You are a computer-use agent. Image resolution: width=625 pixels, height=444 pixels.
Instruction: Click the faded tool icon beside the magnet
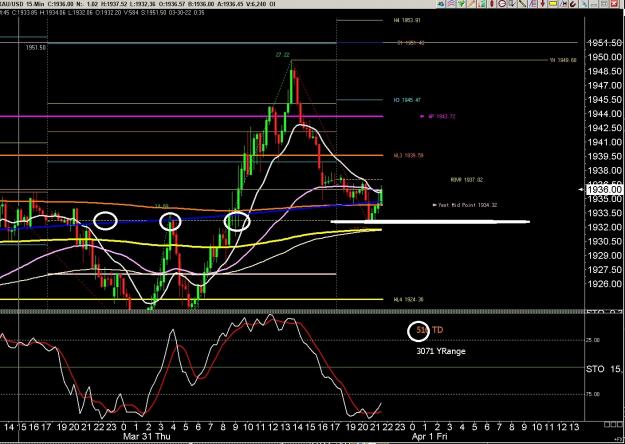point(584,4)
